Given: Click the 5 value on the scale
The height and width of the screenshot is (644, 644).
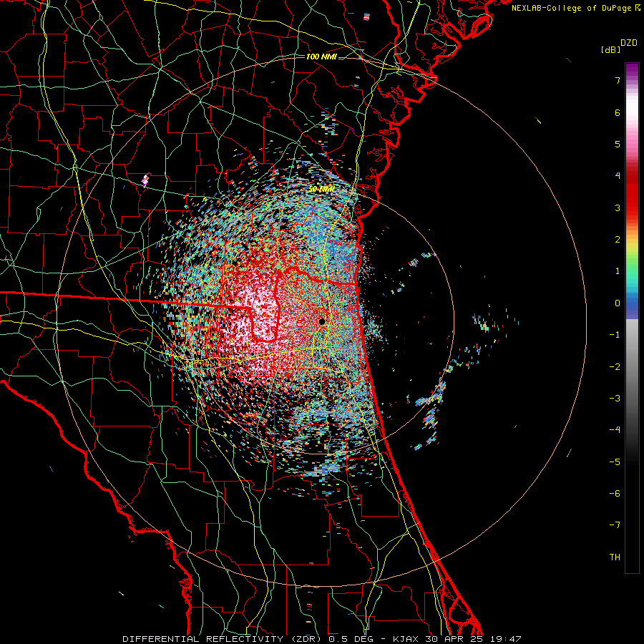Looking at the screenshot, I should coord(618,144).
